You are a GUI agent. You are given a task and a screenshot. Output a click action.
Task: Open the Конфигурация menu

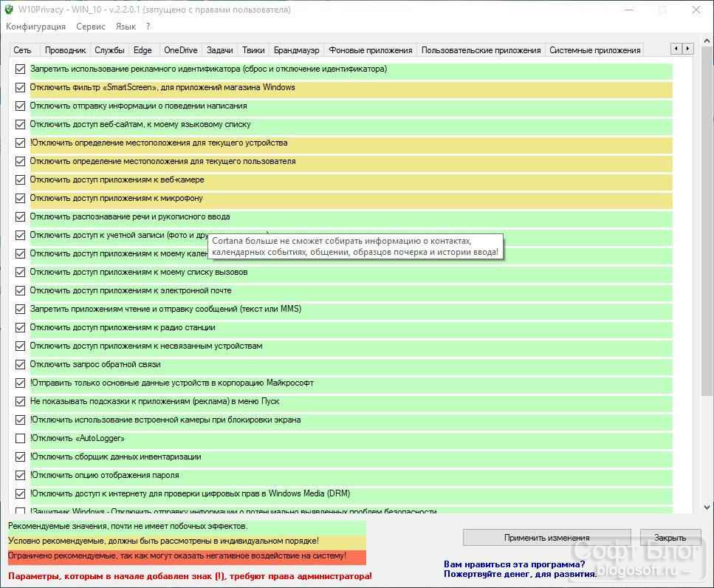pyautogui.click(x=35, y=27)
